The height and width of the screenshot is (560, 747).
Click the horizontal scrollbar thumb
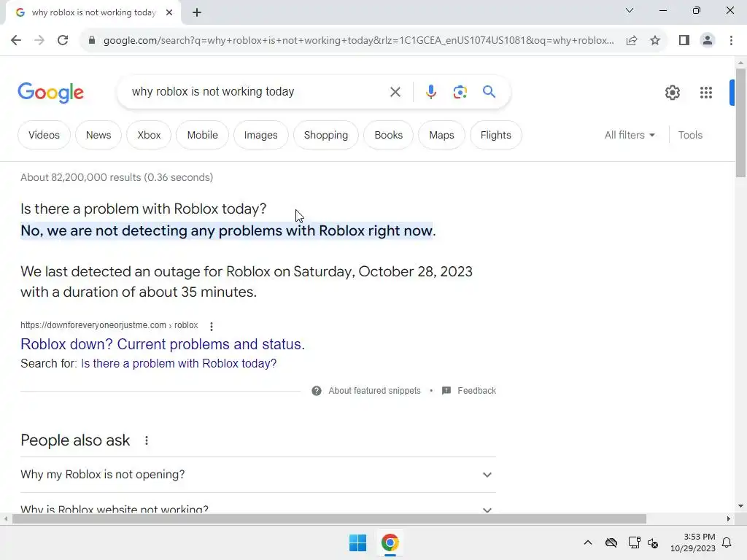(329, 519)
